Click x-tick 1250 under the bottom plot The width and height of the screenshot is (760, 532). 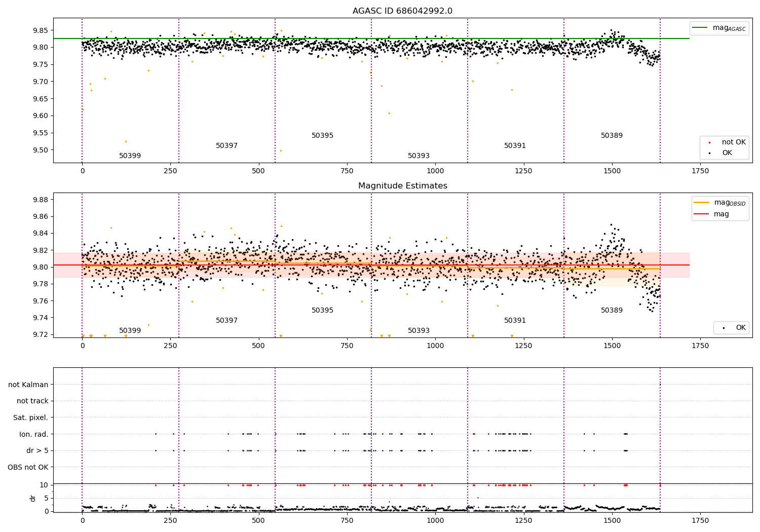coord(524,520)
